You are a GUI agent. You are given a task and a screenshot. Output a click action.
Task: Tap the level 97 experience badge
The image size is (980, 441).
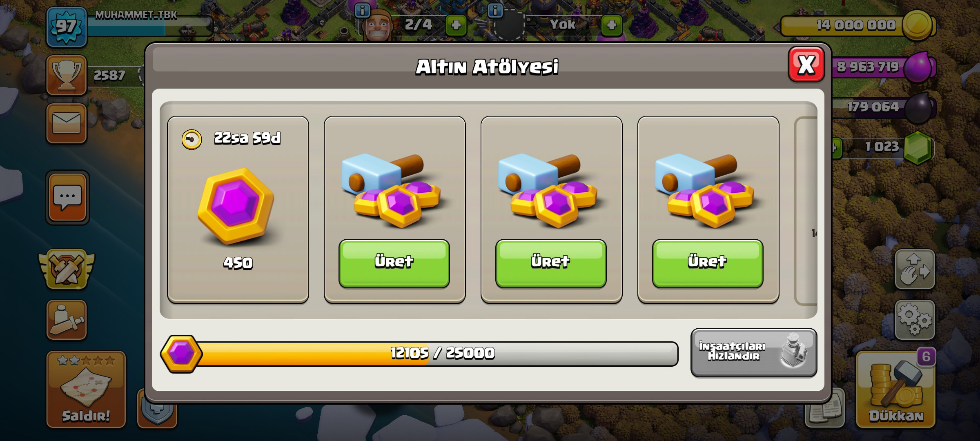tap(67, 27)
